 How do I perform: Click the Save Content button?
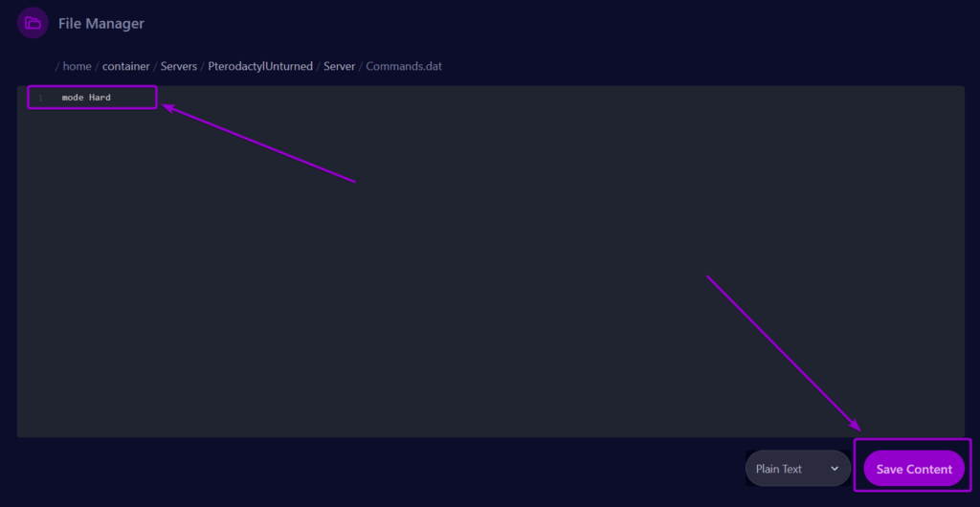[914, 469]
